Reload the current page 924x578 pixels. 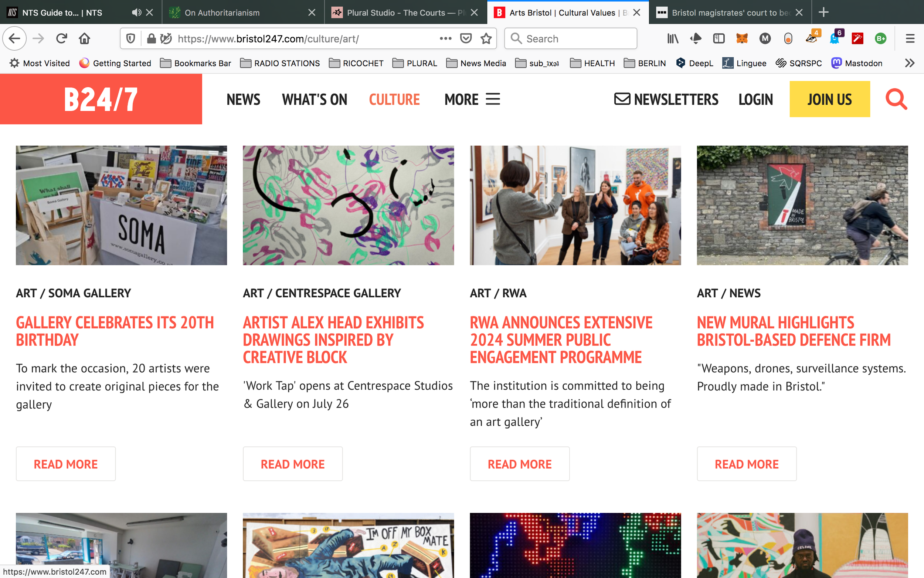tap(61, 38)
